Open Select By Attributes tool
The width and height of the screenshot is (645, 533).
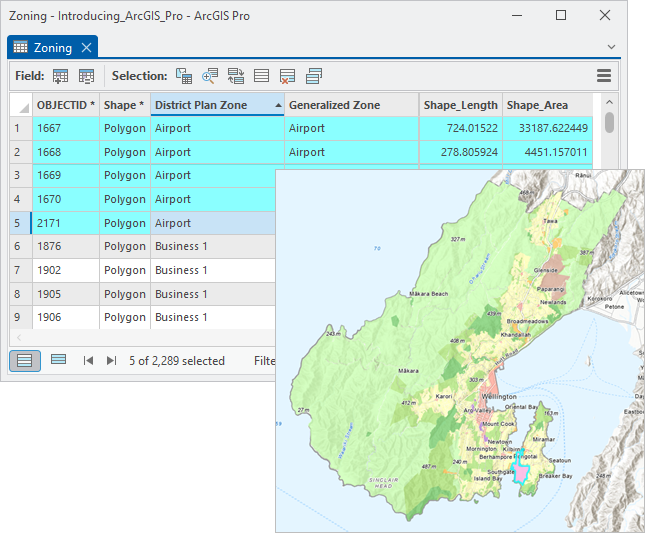click(184, 76)
